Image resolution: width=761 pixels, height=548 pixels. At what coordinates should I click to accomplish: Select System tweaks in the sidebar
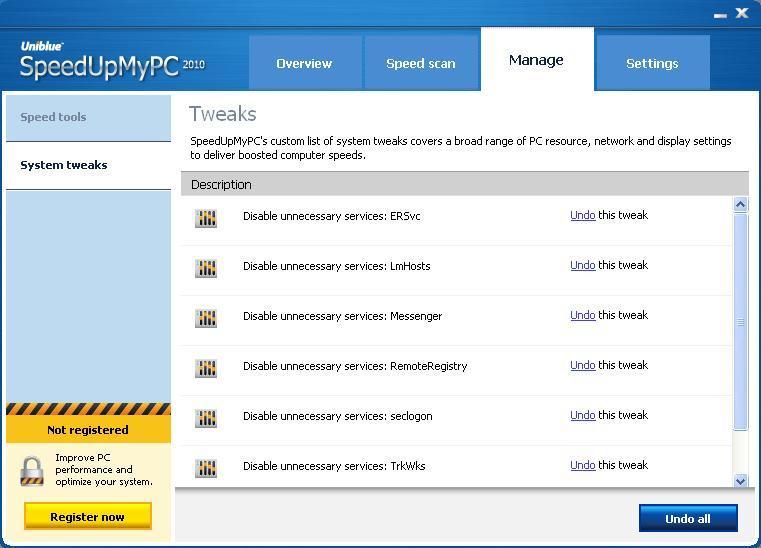point(64,165)
